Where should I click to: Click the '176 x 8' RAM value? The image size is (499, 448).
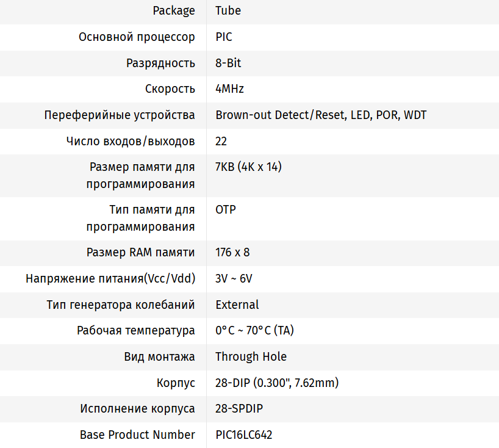click(232, 253)
